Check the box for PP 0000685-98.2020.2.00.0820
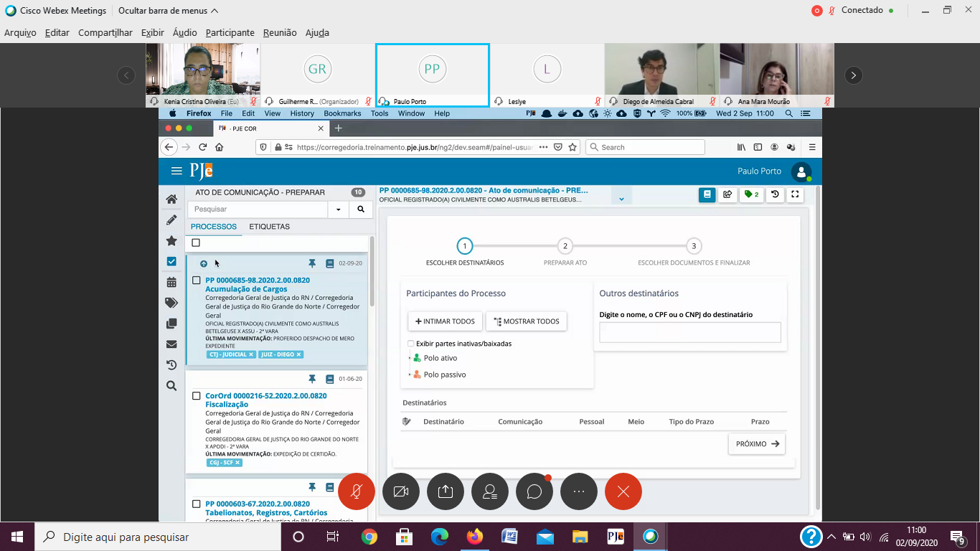The height and width of the screenshot is (551, 980). [x=197, y=281]
